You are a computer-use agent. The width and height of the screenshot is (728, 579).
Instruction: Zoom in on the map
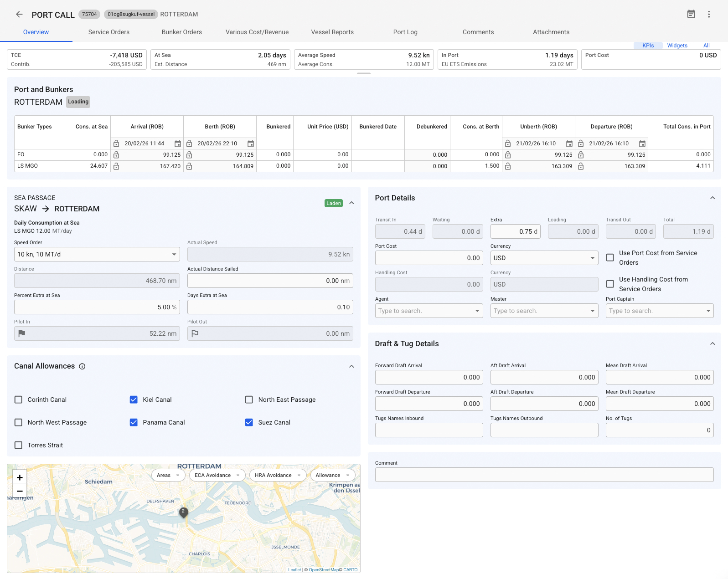[20, 477]
